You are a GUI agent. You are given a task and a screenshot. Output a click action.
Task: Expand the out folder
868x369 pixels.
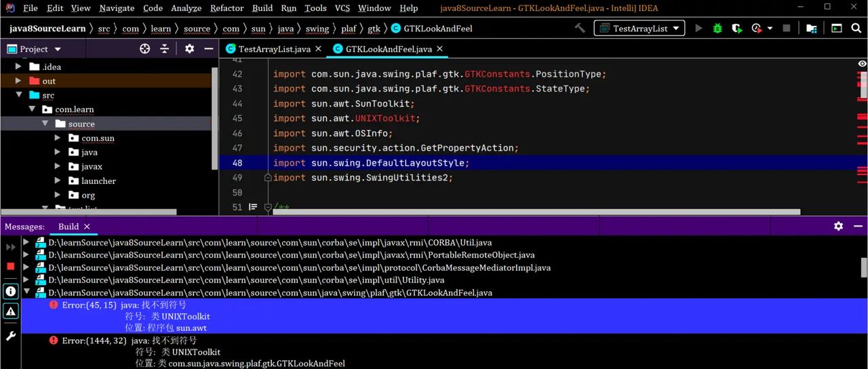[18, 81]
